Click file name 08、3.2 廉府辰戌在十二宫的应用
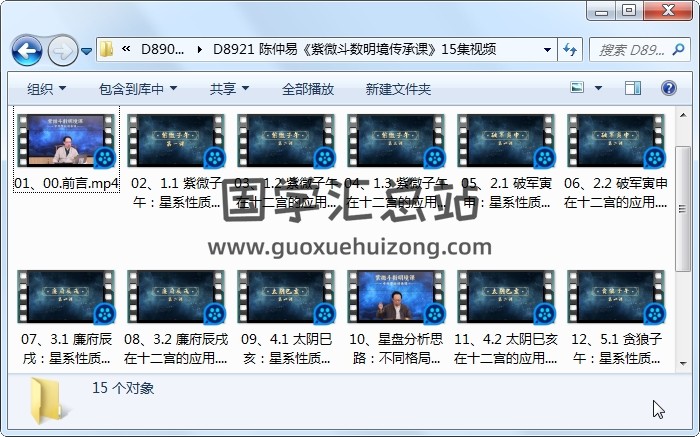The height and width of the screenshot is (437, 700). (176, 349)
